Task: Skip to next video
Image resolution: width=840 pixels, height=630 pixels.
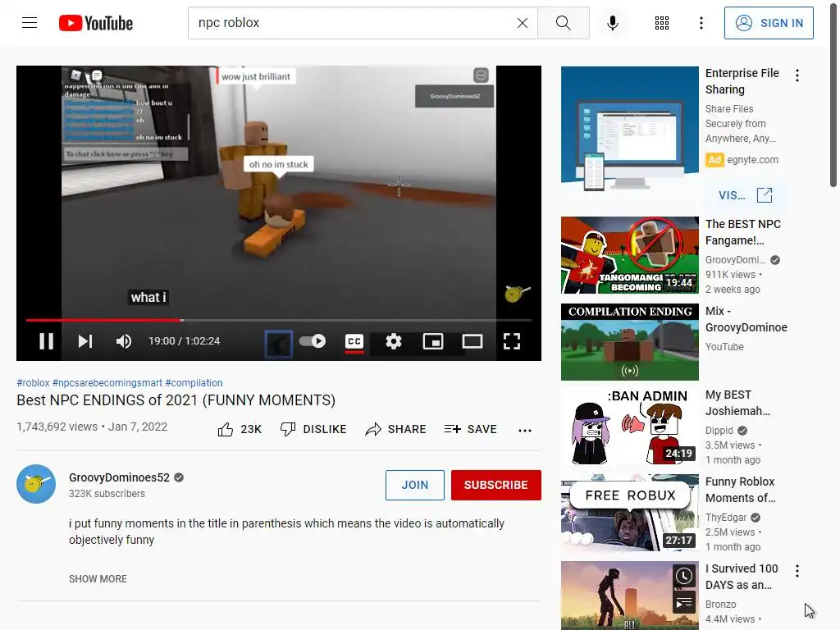Action: 85,341
